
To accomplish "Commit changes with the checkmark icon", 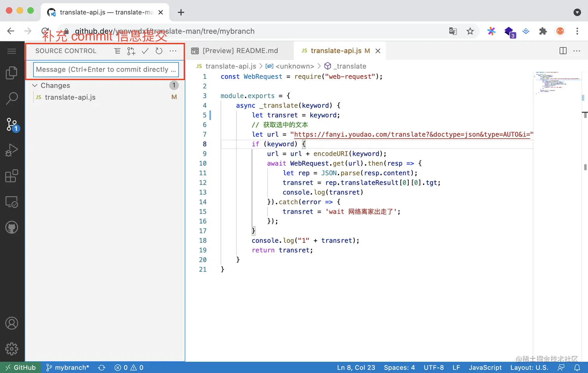I will [145, 51].
